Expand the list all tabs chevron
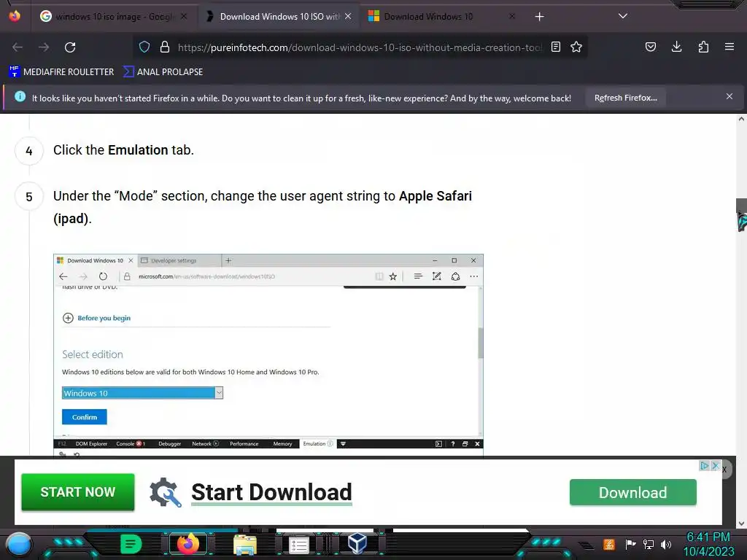 623,16
